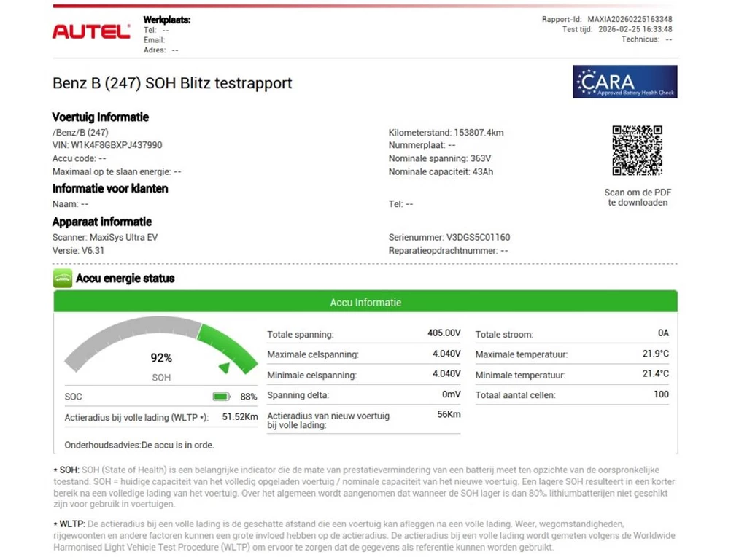The height and width of the screenshot is (560, 747).
Task: Click the QR code to download PDF
Action: tap(637, 150)
